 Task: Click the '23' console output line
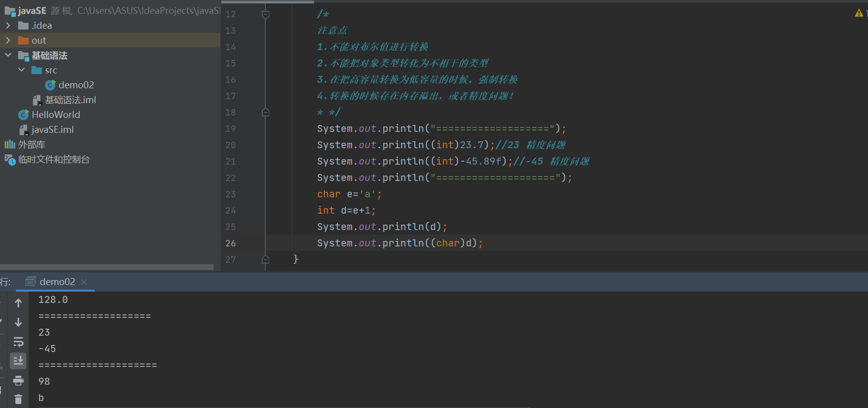[x=44, y=332]
